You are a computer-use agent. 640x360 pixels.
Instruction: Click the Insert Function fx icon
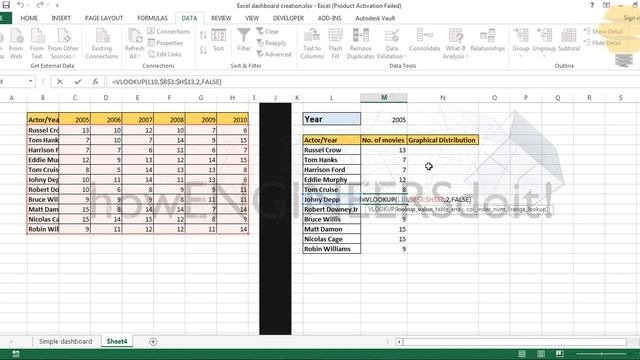coord(95,82)
